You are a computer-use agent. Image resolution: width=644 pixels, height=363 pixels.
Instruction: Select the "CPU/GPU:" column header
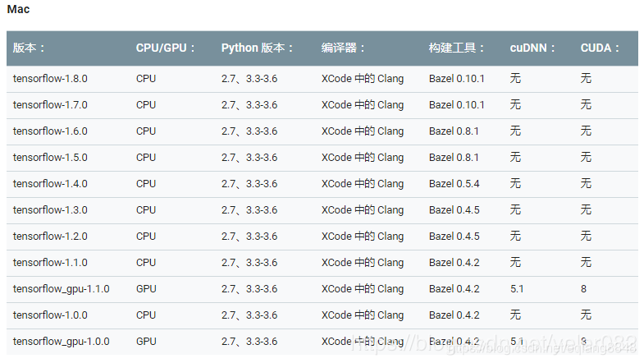point(165,48)
